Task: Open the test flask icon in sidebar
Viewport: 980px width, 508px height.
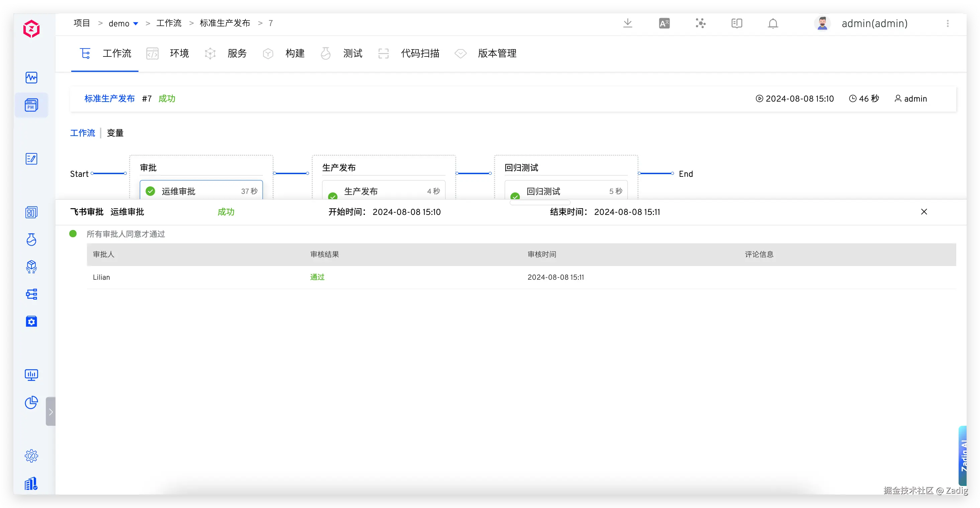Action: (x=31, y=240)
